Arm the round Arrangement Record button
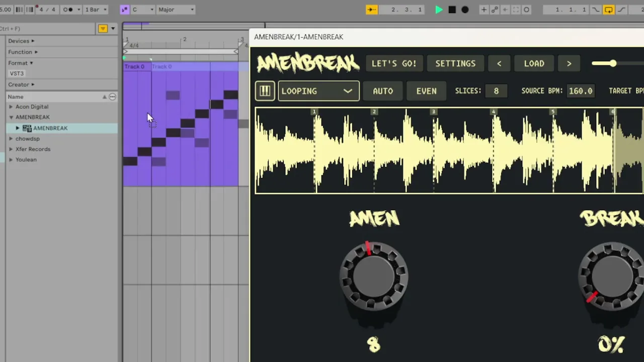This screenshot has height=362, width=644. tap(465, 10)
